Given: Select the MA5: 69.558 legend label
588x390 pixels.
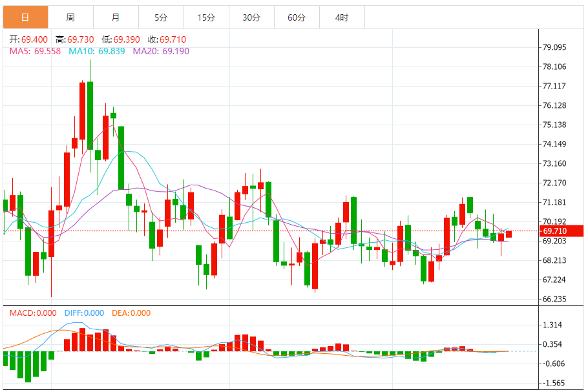Looking at the screenshot, I should (35, 51).
